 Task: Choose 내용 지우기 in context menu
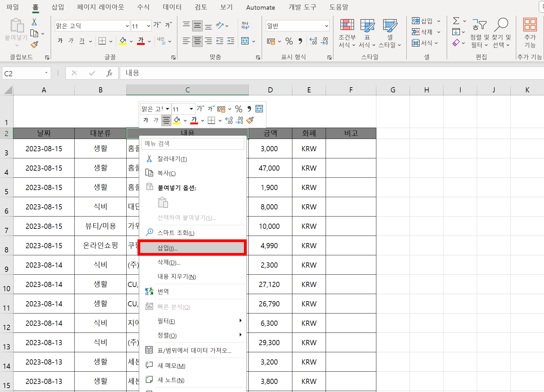tap(193, 277)
